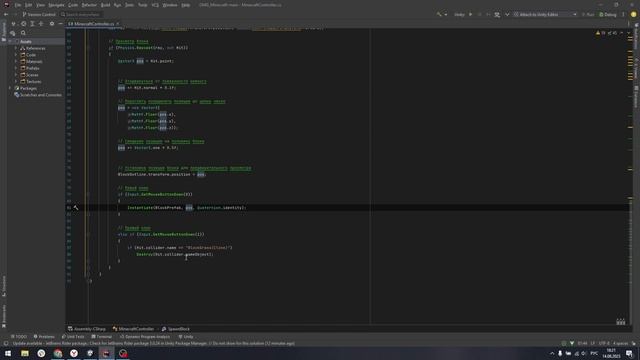Open Yandex browser from taskbar
Image resolution: width=640 pixels, height=360 pixels.
pos(74,353)
